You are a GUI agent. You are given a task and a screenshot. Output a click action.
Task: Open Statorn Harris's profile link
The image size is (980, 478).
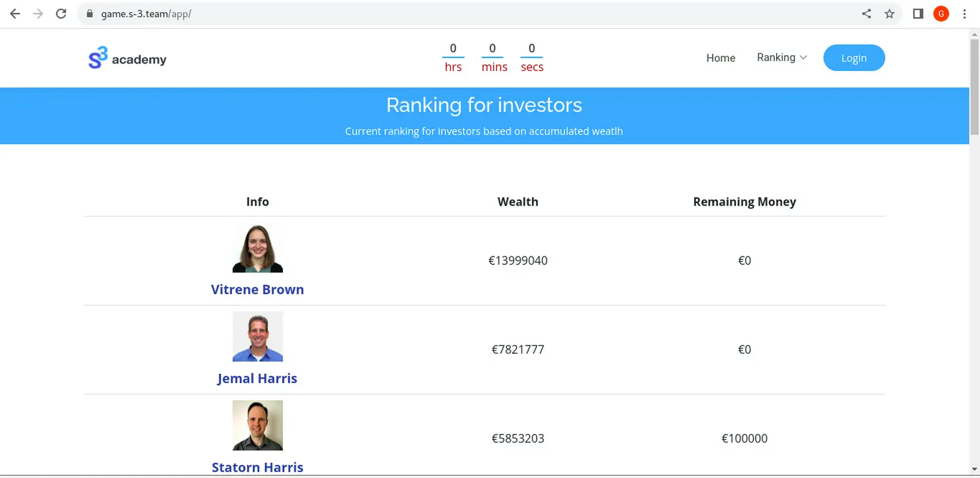point(257,467)
